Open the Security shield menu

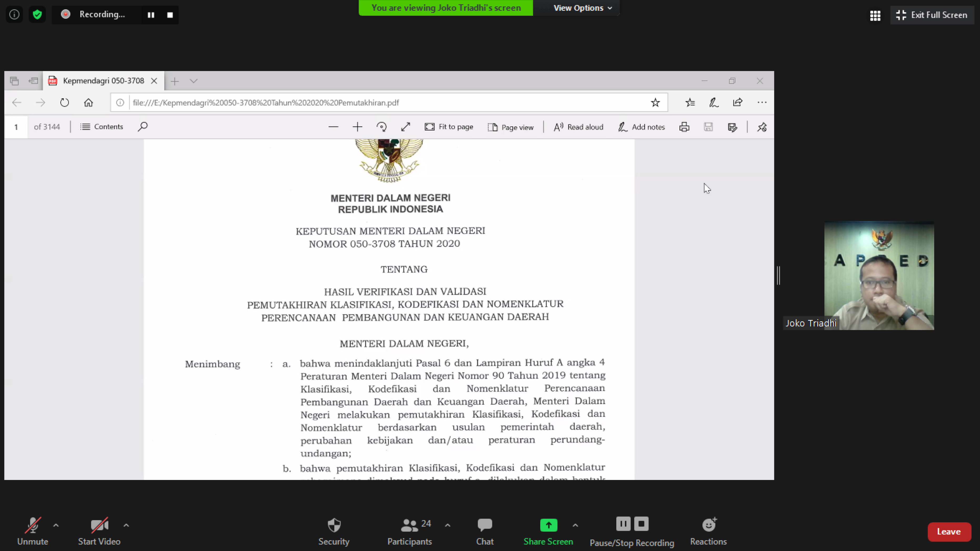[x=334, y=531]
